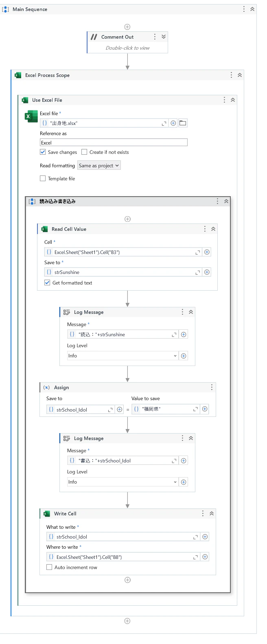The image size is (267, 644).
Task: Enable Create if not exists
Action: [x=84, y=152]
